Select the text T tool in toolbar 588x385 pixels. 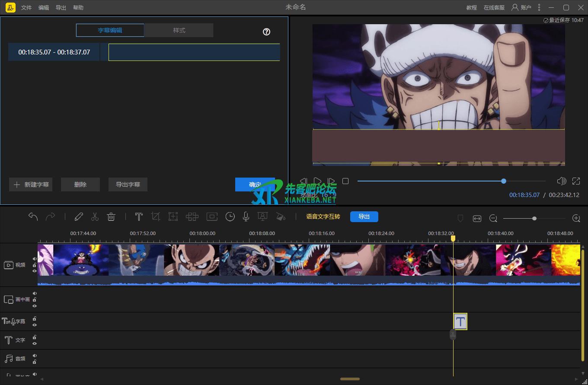[139, 217]
